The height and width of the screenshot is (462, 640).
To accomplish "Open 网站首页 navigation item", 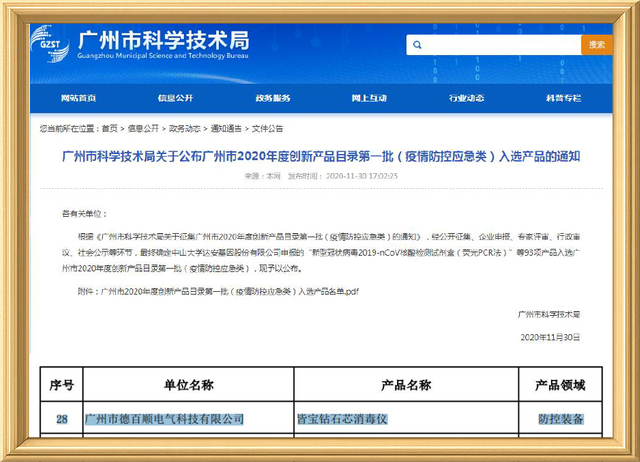I will click(x=78, y=98).
